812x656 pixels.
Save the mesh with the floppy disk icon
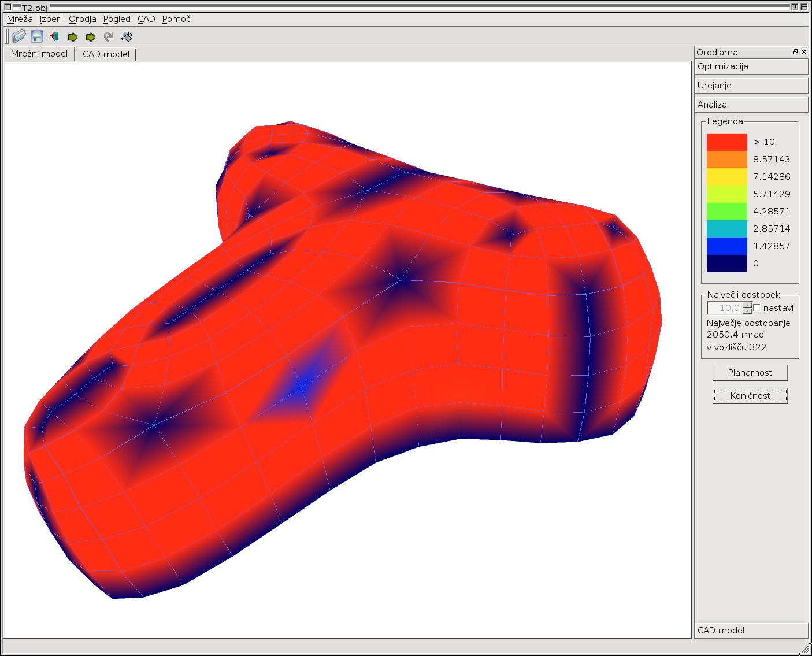37,36
